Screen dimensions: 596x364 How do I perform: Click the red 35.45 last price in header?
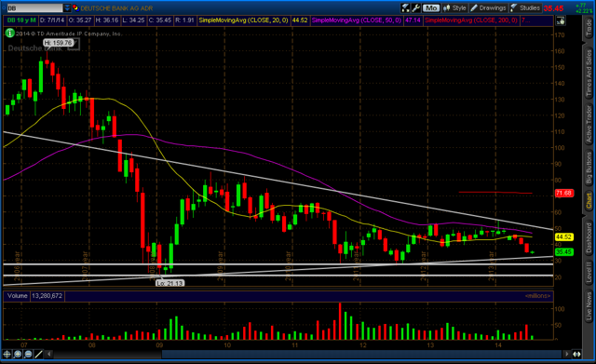pos(553,8)
